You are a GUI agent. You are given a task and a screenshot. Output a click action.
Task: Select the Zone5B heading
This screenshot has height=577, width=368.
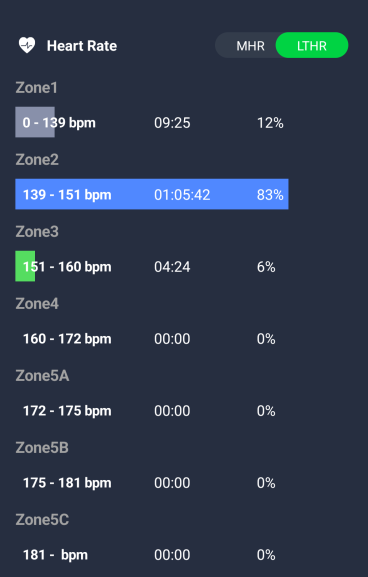point(42,448)
